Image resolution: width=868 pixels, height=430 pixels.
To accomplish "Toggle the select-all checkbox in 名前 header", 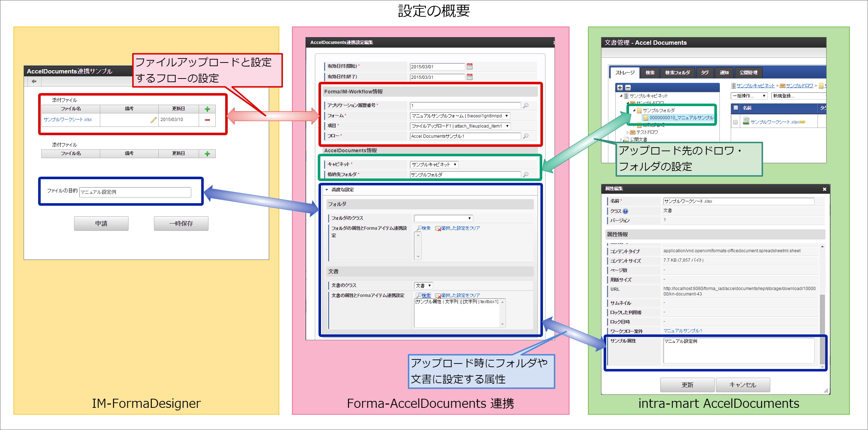I will click(x=736, y=108).
